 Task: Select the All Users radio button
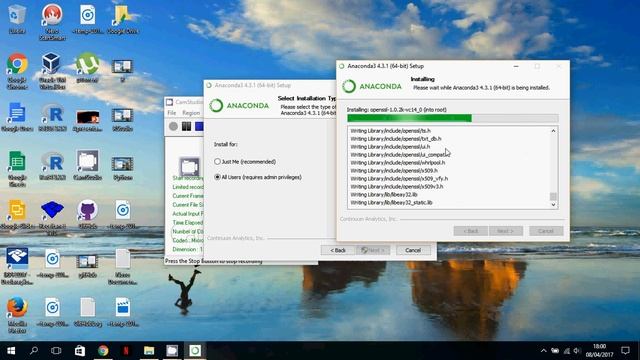coord(218,177)
